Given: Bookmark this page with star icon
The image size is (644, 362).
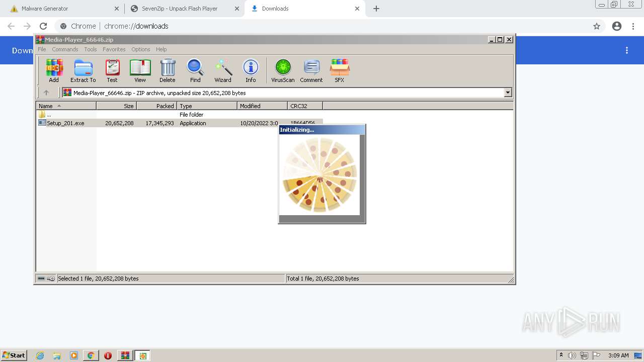Looking at the screenshot, I should coord(597,26).
